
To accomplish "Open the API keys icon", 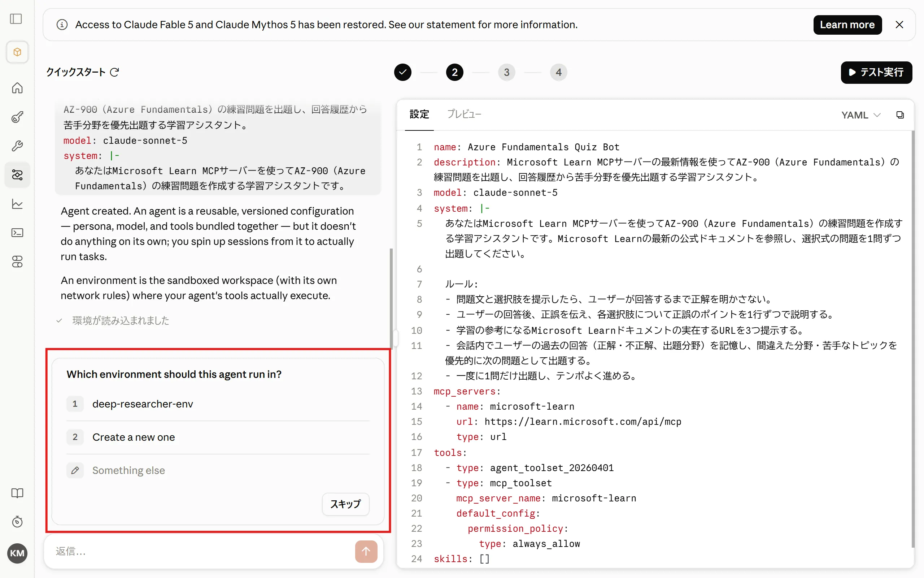I will coord(17,117).
